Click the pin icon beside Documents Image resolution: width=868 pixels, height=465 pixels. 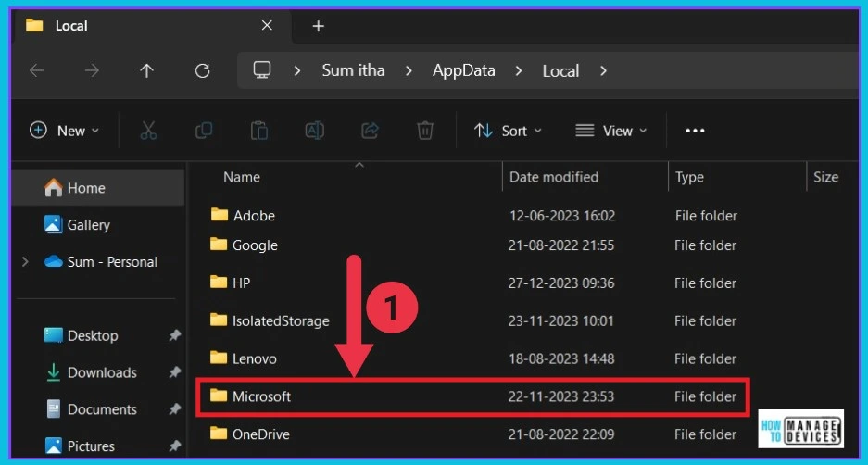click(175, 409)
